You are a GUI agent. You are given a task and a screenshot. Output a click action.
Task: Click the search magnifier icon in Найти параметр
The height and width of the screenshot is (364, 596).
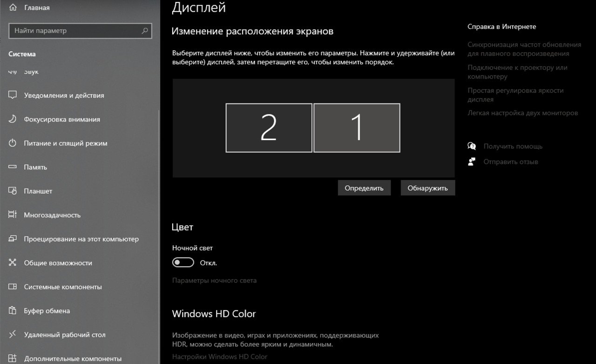(145, 31)
